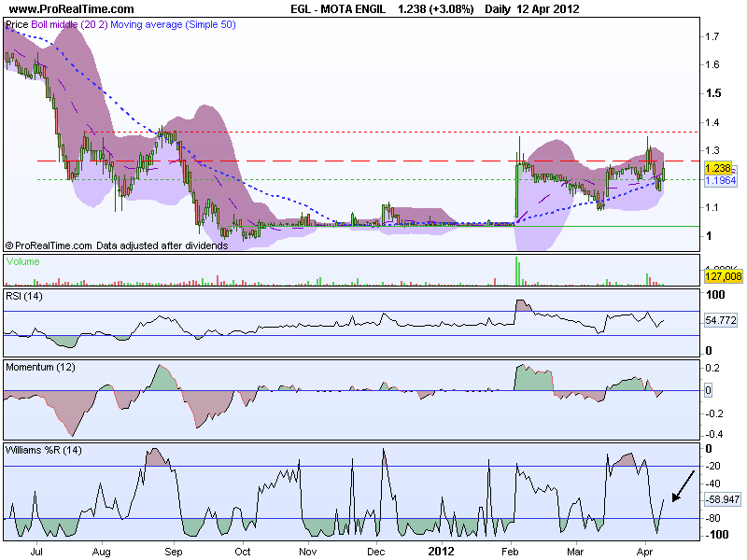The height and width of the screenshot is (560, 747).
Task: Click the 1.7 price axis label
Action: pos(712,36)
